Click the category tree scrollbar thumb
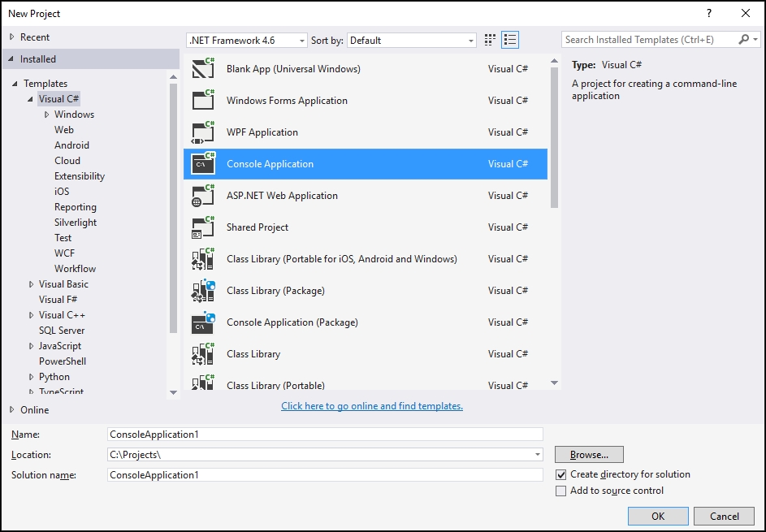This screenshot has height=532, width=766. tap(173, 208)
